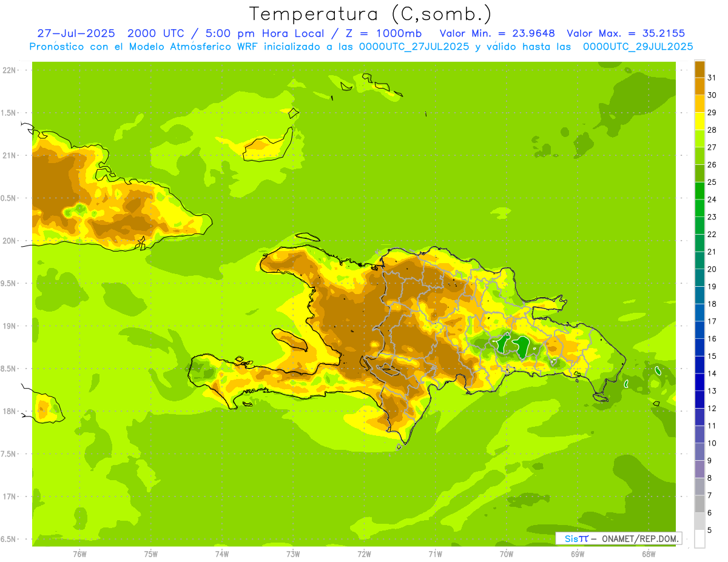Click the "Temperatura (C,somb.)" chart title
728x562 pixels.
click(x=371, y=14)
